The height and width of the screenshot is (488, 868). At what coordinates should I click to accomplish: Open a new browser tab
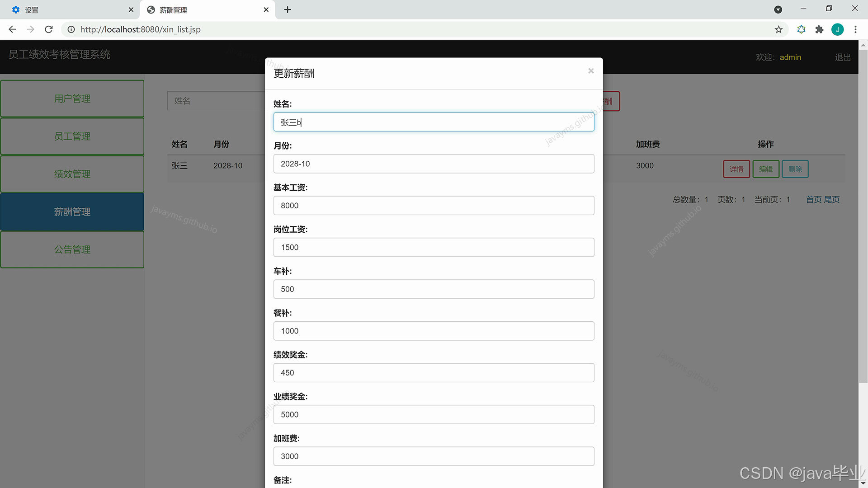click(288, 9)
